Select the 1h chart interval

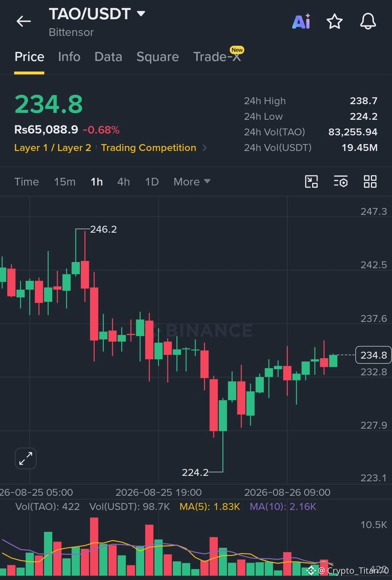click(97, 181)
